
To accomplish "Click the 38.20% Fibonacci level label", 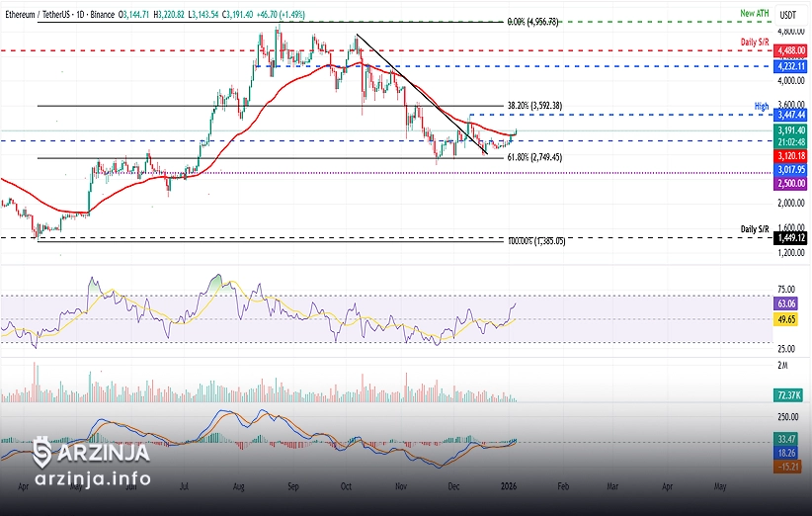I will point(534,106).
